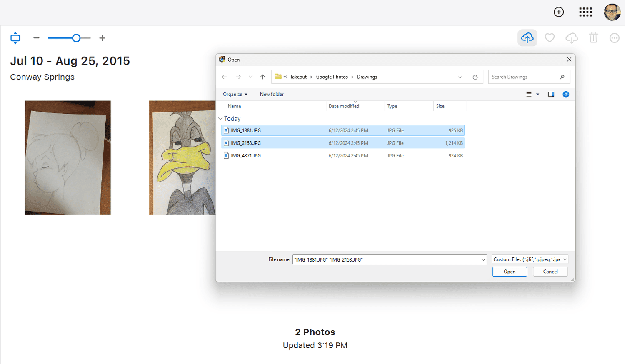The height and width of the screenshot is (364, 625).
Task: Expand the File name history dropdown
Action: [483, 260]
